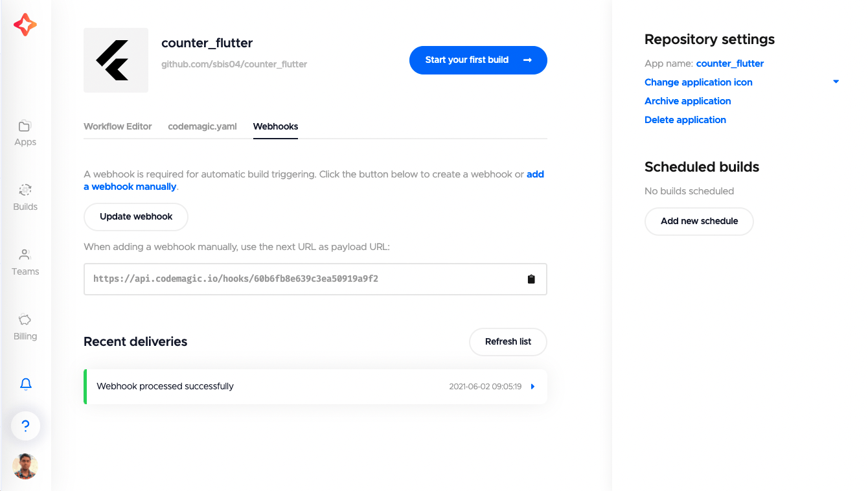Open the Apps section in sidebar
The height and width of the screenshot is (491, 868).
tap(25, 133)
